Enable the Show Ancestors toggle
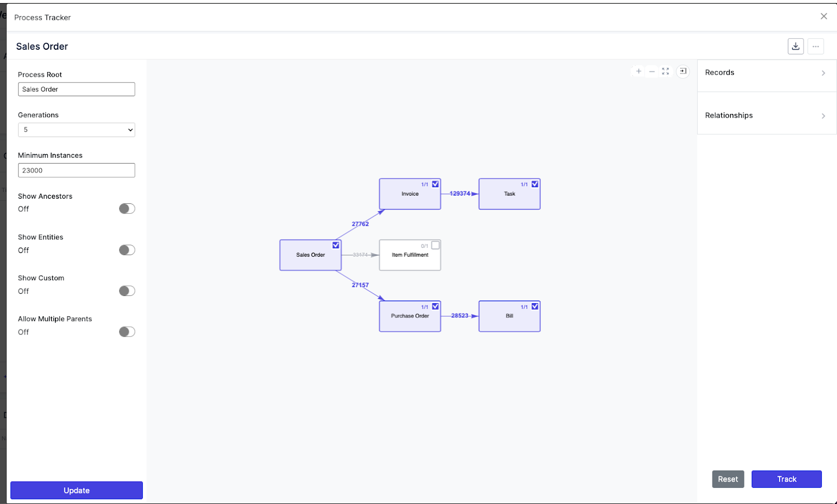The height and width of the screenshot is (504, 837). coord(127,209)
